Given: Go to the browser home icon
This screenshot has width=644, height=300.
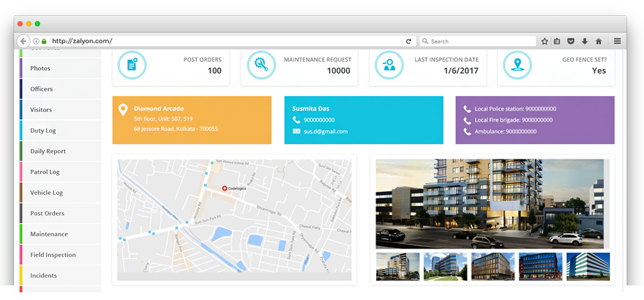Looking at the screenshot, I should point(598,41).
